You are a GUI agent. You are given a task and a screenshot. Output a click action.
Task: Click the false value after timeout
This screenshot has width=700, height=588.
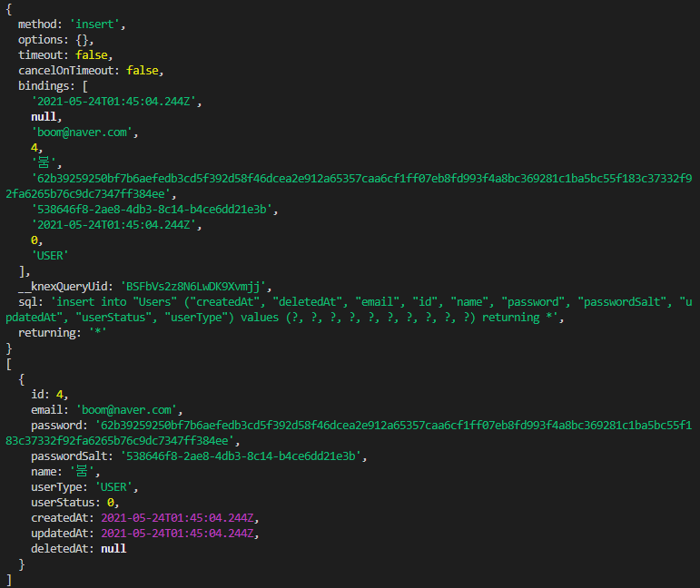(x=94, y=55)
